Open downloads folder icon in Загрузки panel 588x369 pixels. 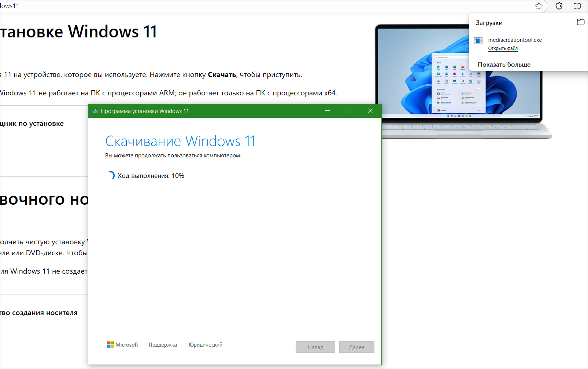coord(581,22)
